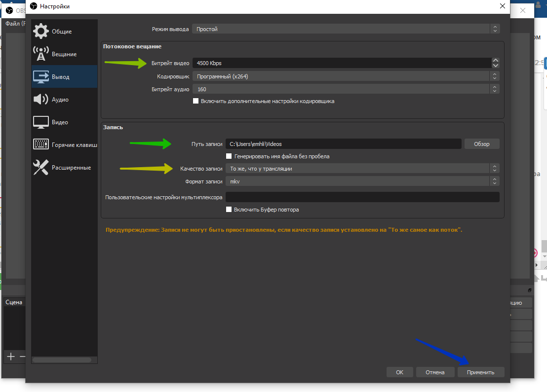Click the Обзор browse button

point(481,144)
